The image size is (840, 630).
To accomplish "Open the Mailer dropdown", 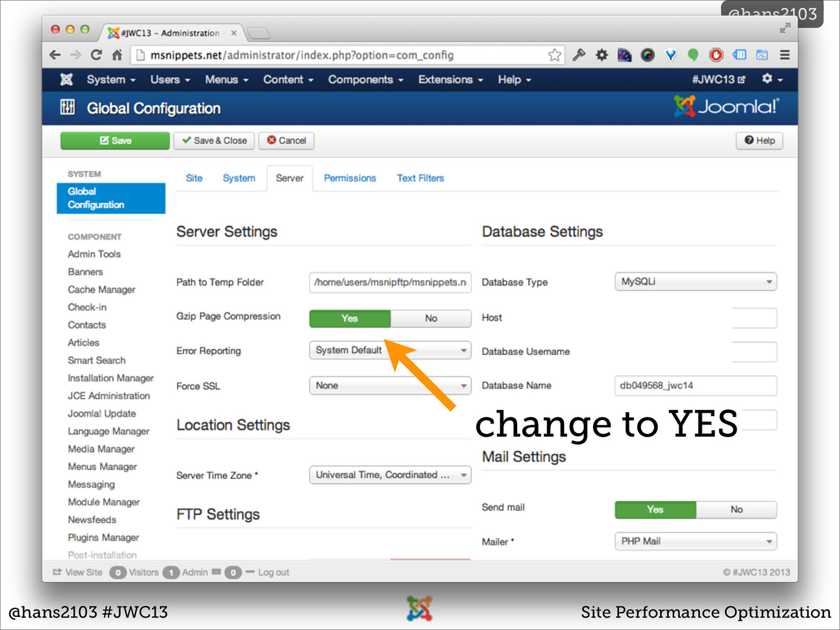I will [696, 541].
